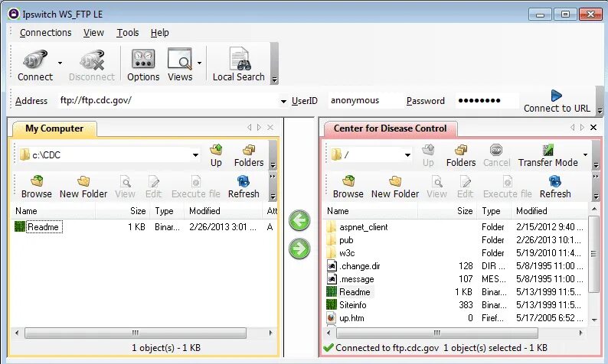Click the Address field with ftp://ftp.cdc.gov/
The image size is (608, 364).
pyautogui.click(x=168, y=101)
